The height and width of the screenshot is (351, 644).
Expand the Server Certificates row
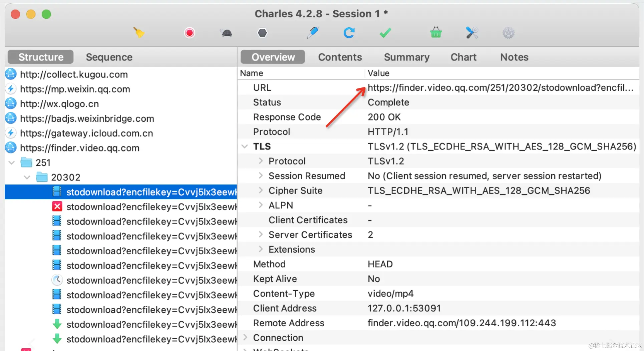coord(261,235)
